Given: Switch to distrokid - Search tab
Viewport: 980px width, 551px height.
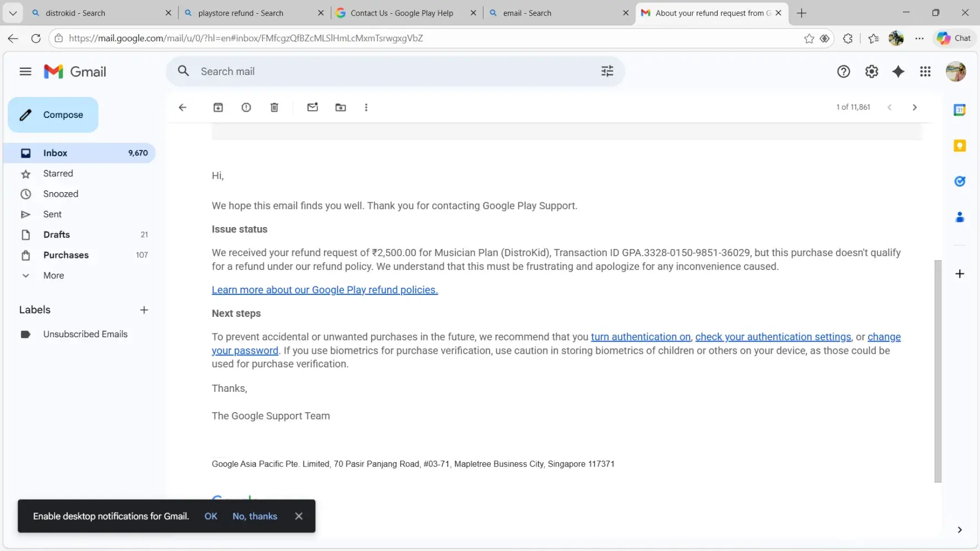Looking at the screenshot, I should tap(101, 13).
